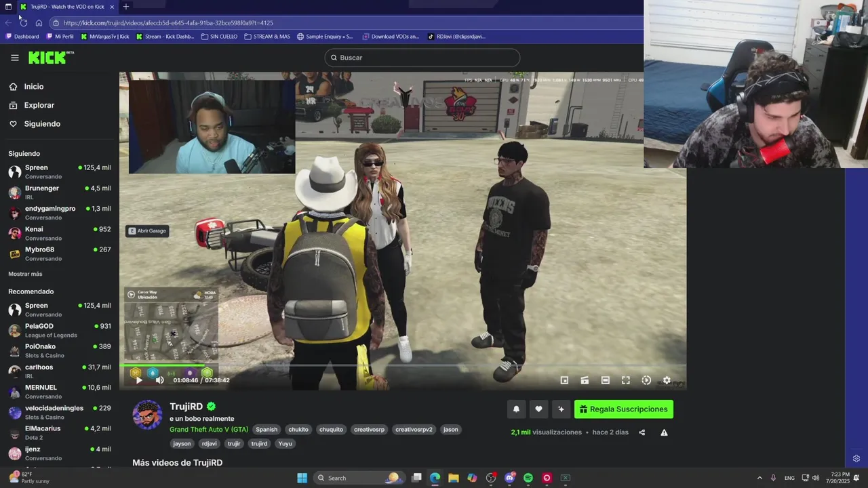Screen dimensions: 868x488
Task: Go to browser home page
Action: point(39,22)
